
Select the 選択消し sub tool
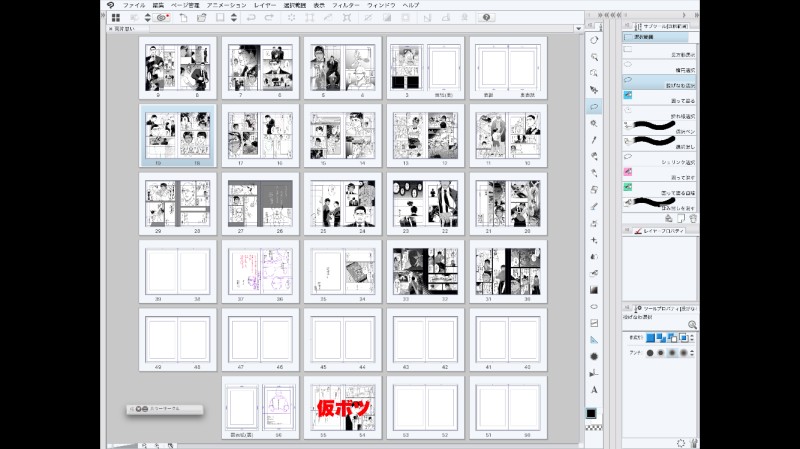point(660,143)
